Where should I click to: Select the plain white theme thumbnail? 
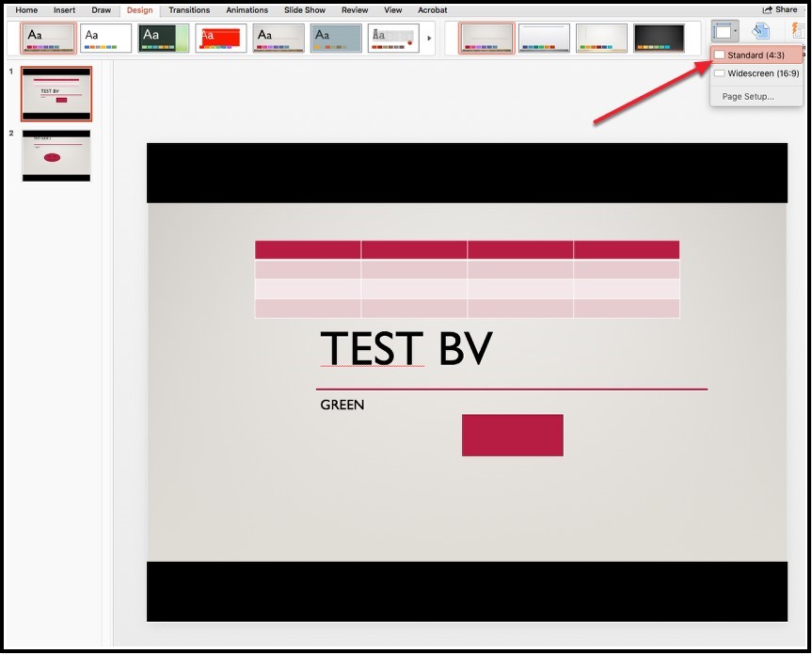click(104, 38)
